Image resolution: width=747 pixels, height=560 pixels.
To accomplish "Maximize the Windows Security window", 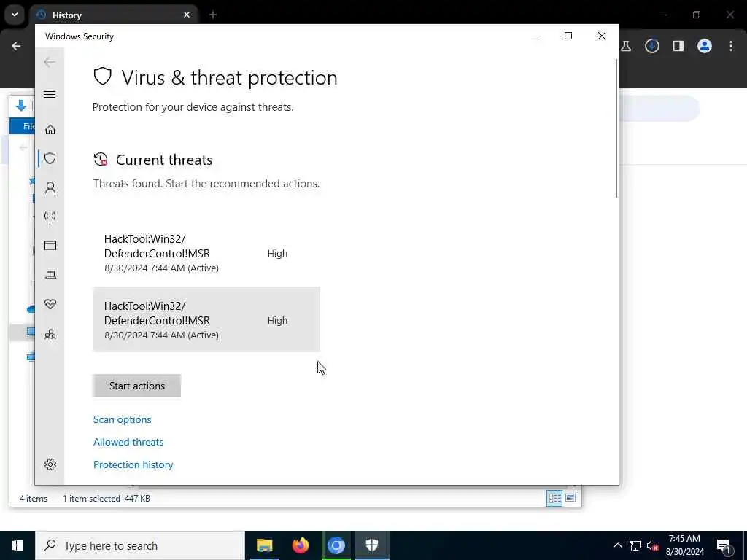I will pos(568,36).
